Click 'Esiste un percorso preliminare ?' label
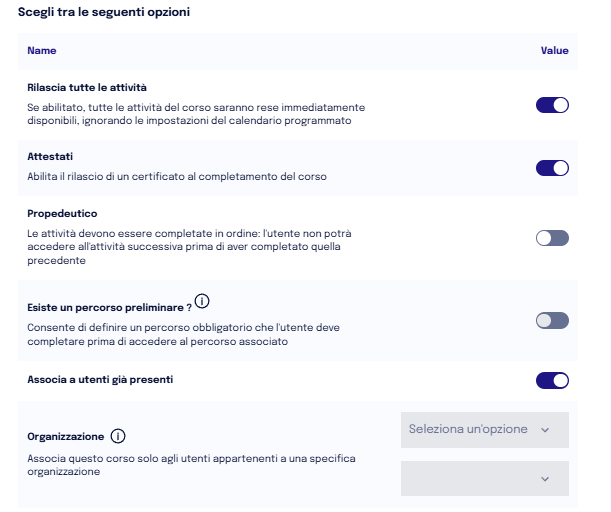Image resolution: width=611 pixels, height=512 pixels. (x=109, y=308)
